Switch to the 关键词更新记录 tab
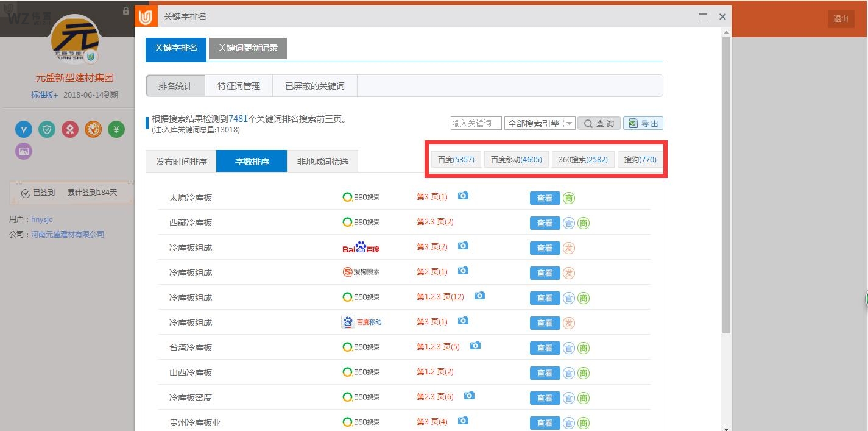Screen dimensions: 868x431 247,48
